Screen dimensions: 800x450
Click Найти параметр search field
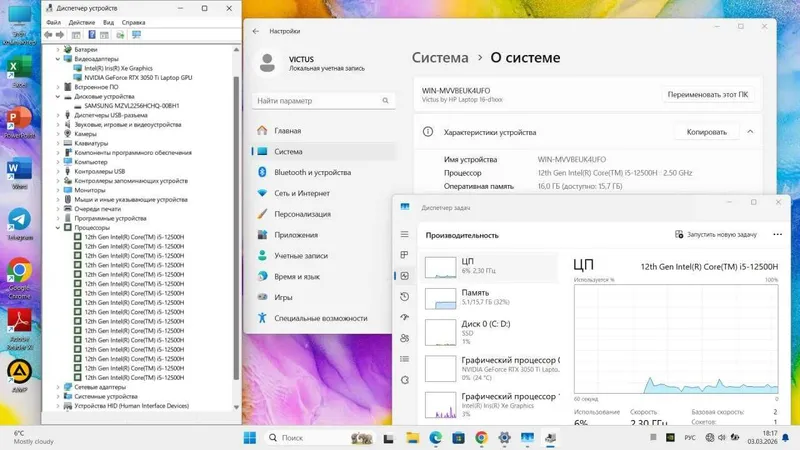coord(323,101)
